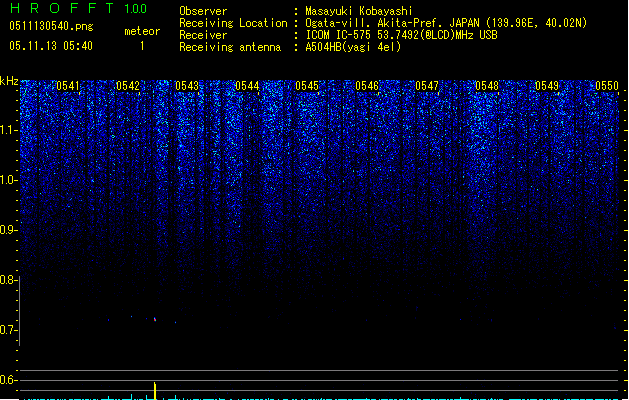Screen dimensions: 629x400
Task: Click the date stamp 05.11.13 05:40
Action: (x=51, y=46)
